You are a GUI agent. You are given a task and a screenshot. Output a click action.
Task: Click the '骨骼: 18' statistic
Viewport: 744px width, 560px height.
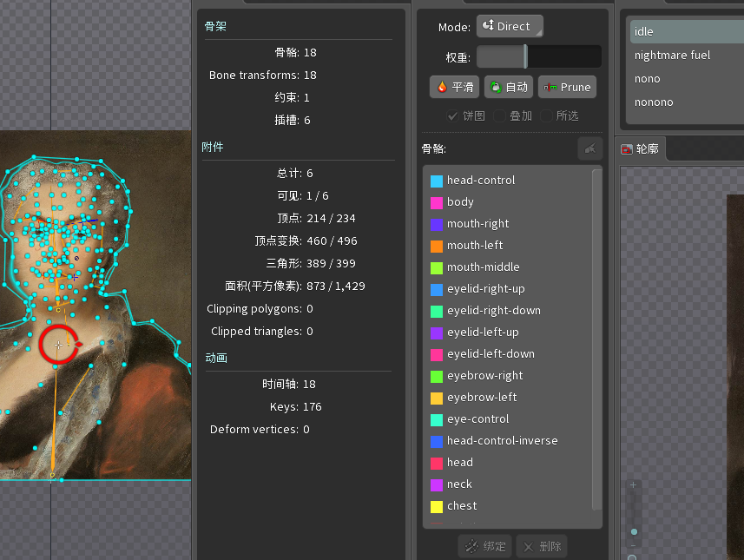(x=296, y=53)
